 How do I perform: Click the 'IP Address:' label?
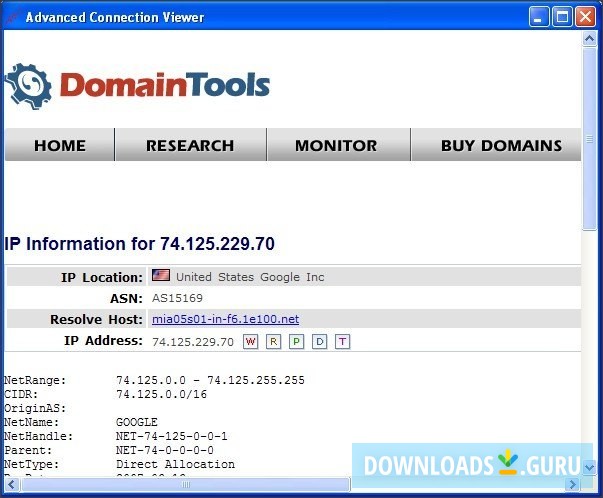coord(103,340)
